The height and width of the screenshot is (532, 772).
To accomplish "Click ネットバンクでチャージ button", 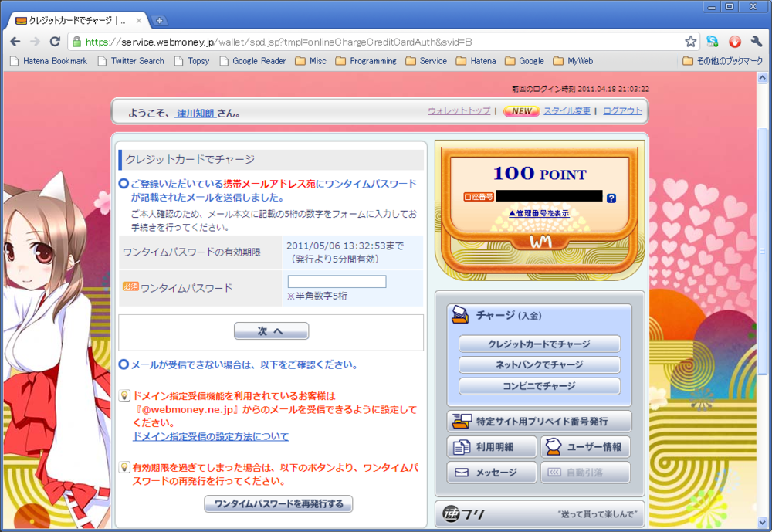I will point(540,365).
